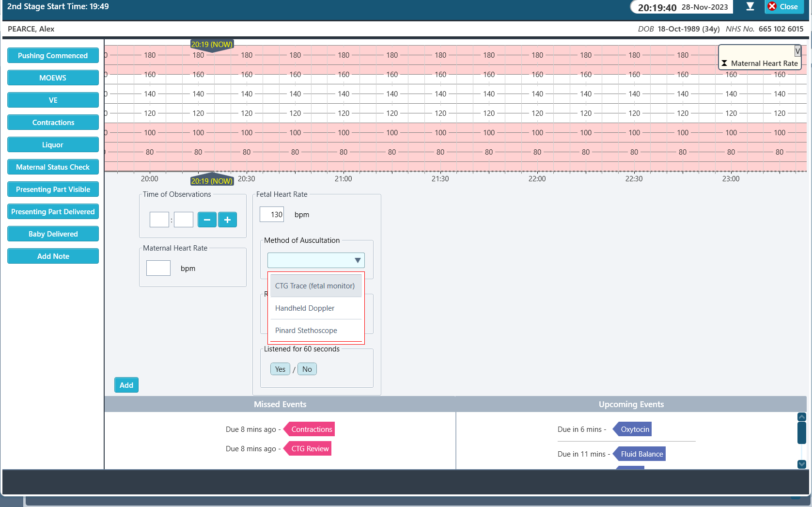Open Maternal Status Check

[53, 167]
